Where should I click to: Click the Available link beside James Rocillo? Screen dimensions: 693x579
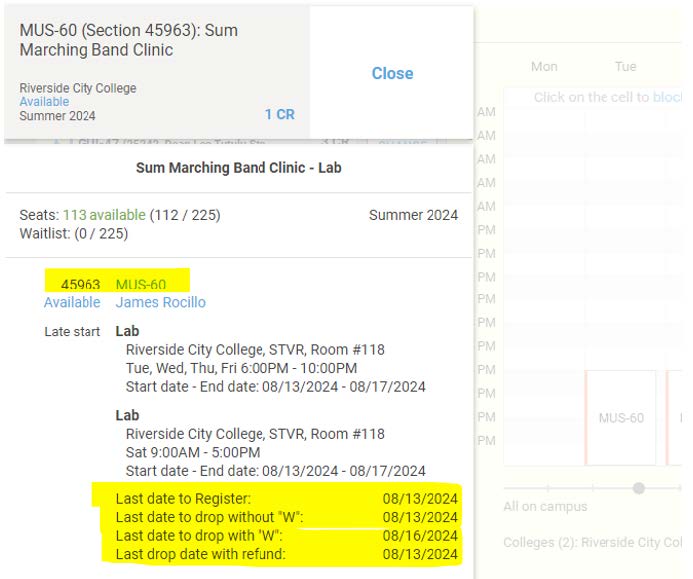(72, 302)
